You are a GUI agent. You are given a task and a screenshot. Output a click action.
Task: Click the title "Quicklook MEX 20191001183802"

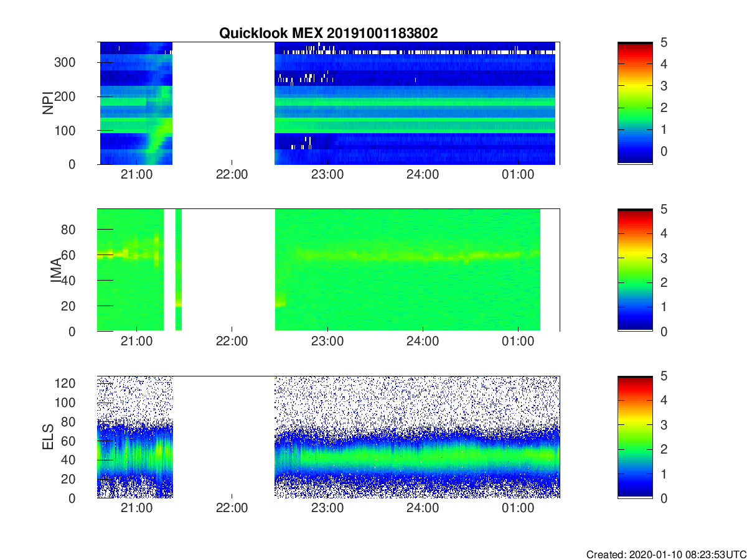click(328, 34)
